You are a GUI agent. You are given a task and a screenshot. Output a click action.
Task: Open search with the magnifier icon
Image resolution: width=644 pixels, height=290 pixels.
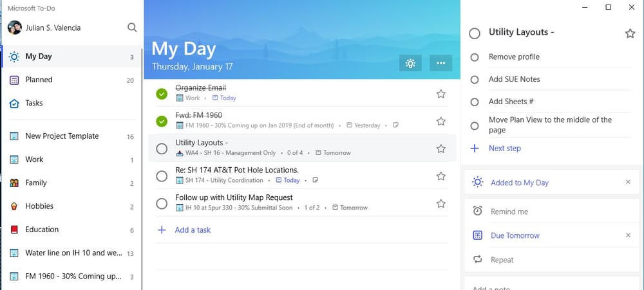tap(132, 28)
